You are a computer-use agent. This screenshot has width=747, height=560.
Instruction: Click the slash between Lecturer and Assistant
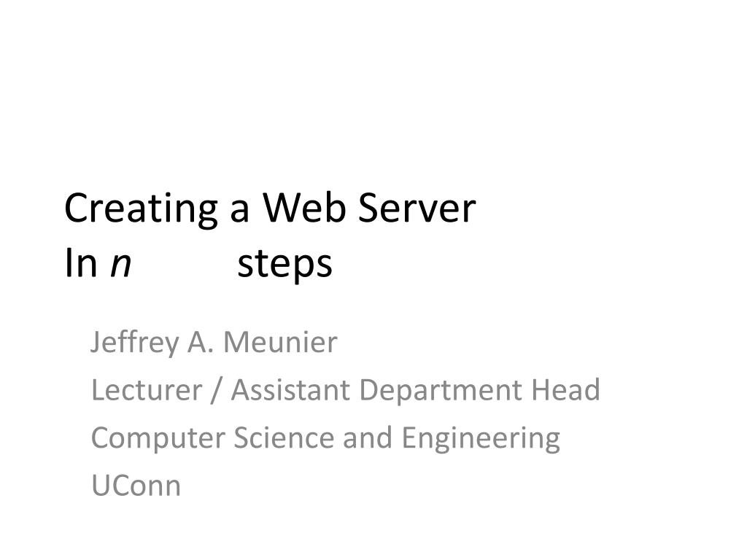point(216,391)
